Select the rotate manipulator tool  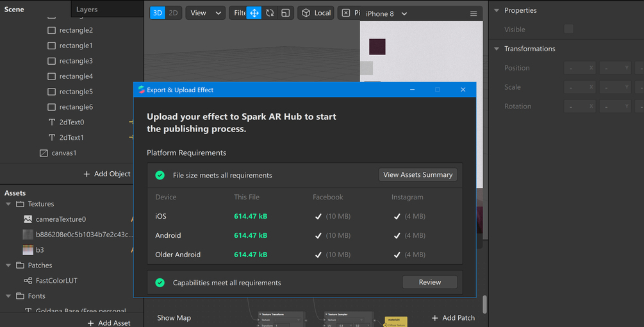(270, 13)
